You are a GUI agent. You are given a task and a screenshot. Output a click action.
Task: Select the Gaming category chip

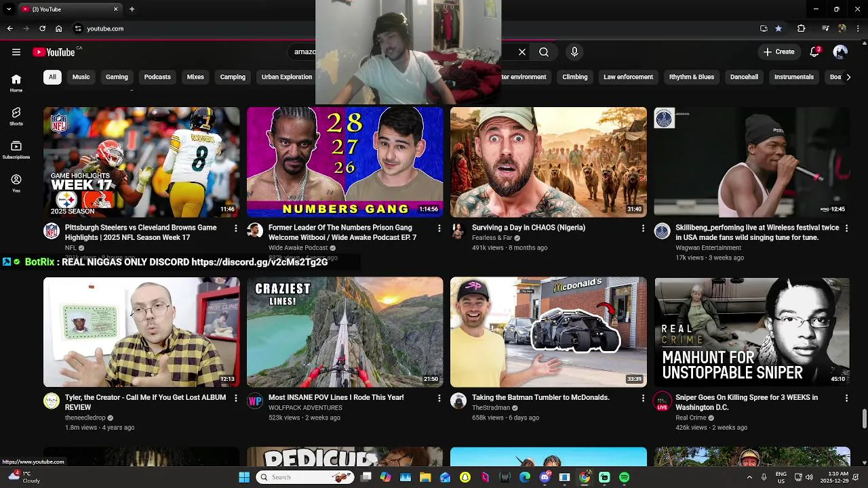pyautogui.click(x=117, y=77)
